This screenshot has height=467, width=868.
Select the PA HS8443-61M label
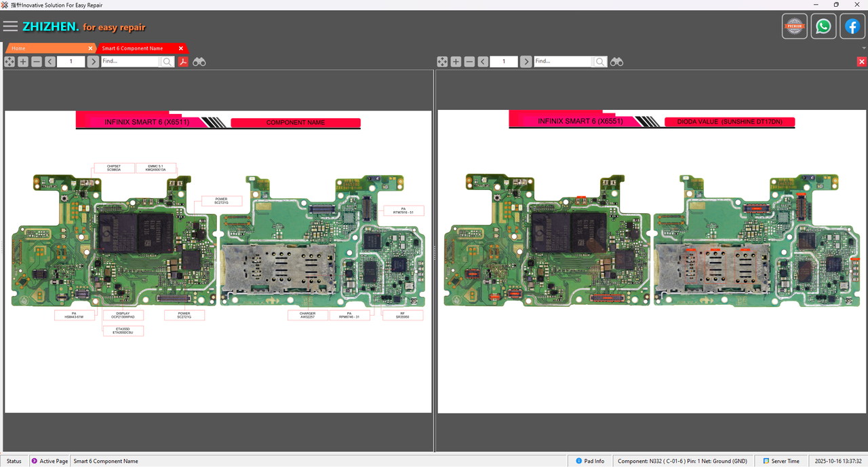click(74, 315)
